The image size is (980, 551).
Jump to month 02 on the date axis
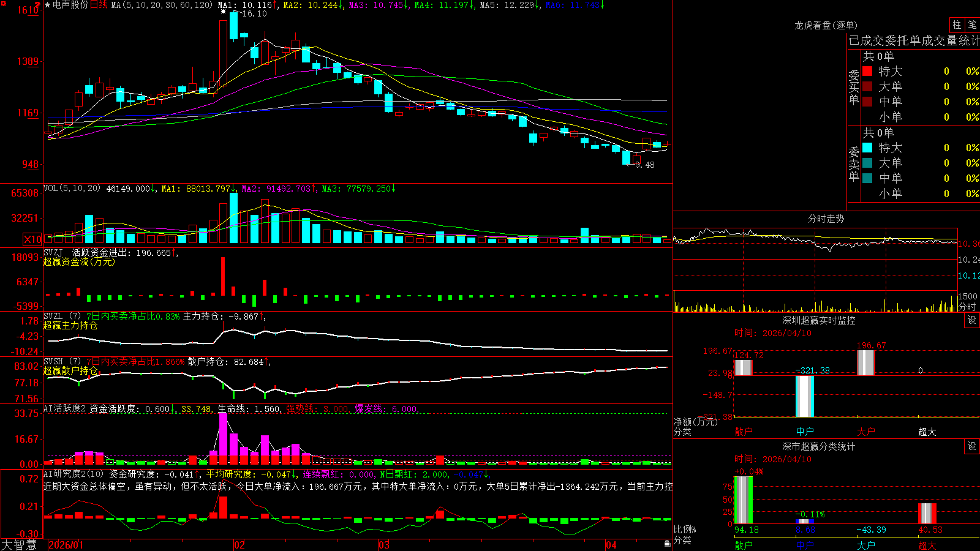(x=239, y=545)
